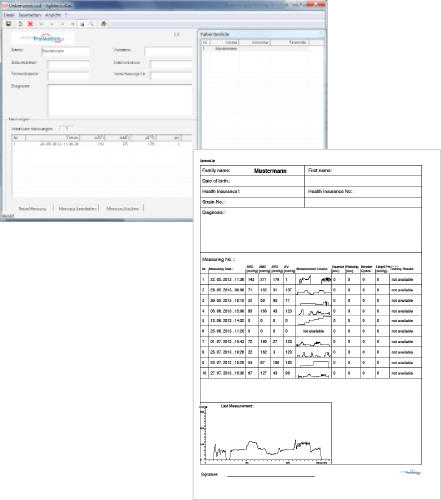
Task: Click the red X delete icon
Action: [30, 24]
